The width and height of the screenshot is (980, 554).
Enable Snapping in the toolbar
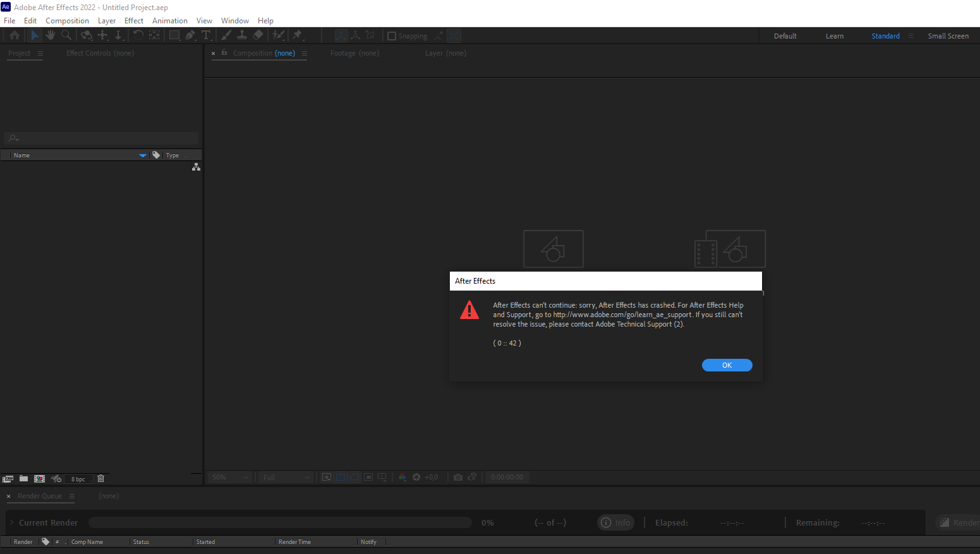(392, 35)
